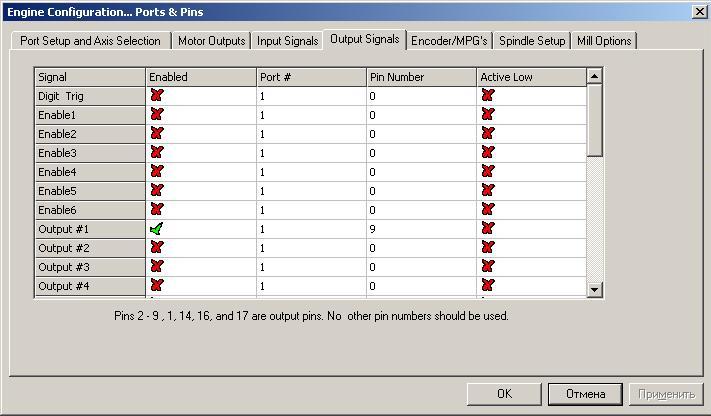
Task: Toggle Active Low for Enable3
Action: pos(487,153)
